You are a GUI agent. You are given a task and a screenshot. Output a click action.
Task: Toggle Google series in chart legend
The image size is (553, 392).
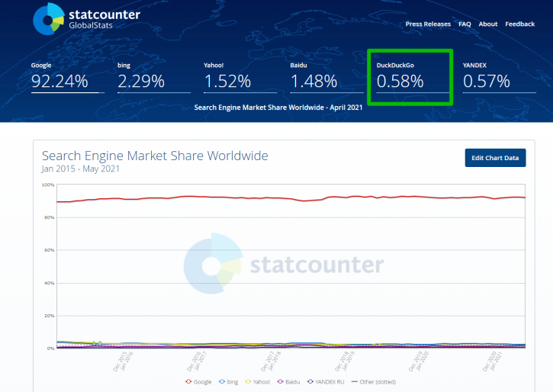[198, 382]
